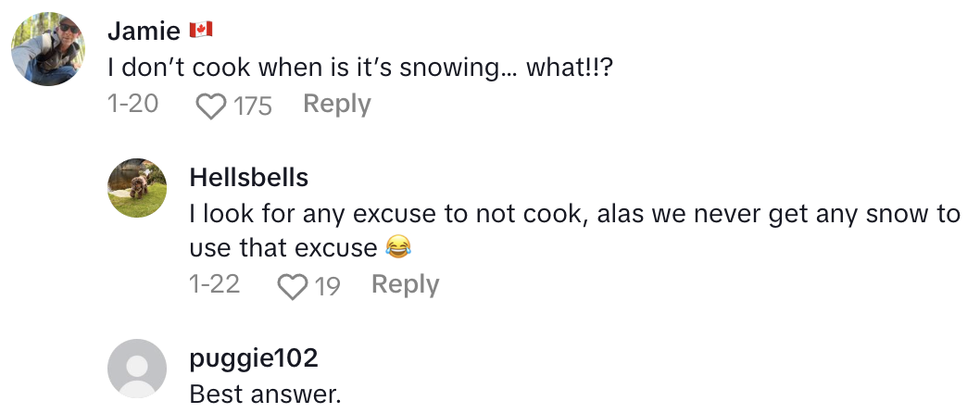Click the 175 like count
The width and height of the screenshot is (980, 413).
click(x=253, y=106)
